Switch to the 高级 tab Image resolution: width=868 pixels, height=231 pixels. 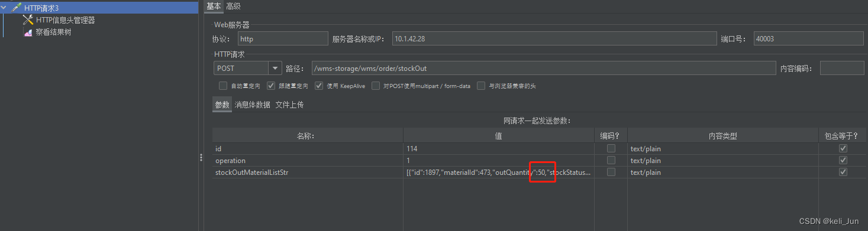(233, 6)
